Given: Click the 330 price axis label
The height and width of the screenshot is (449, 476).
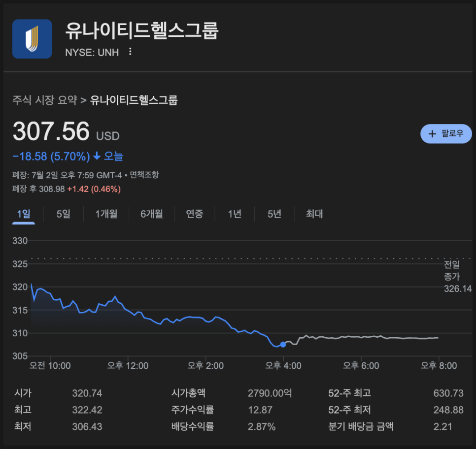Looking at the screenshot, I should (20, 241).
